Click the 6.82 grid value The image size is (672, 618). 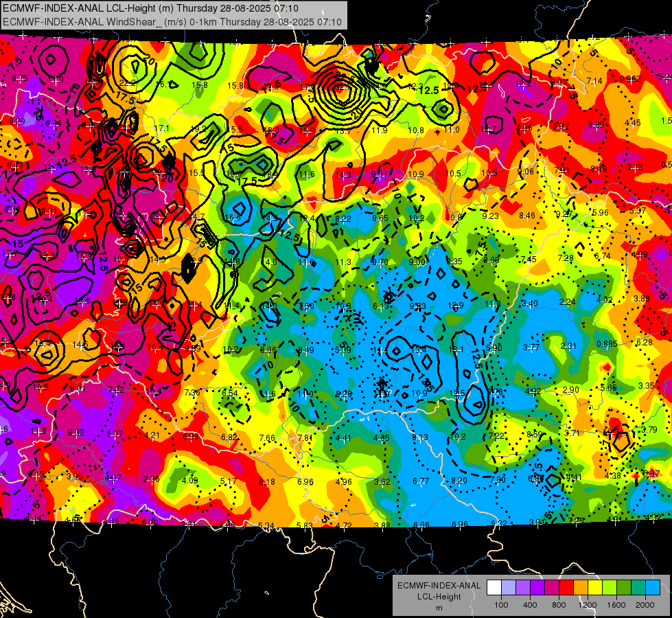click(229, 437)
